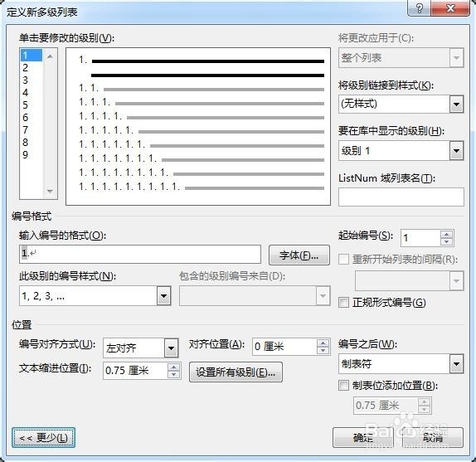Click the 输入编号的格式 input field
This screenshot has width=476, height=462.
click(x=140, y=254)
